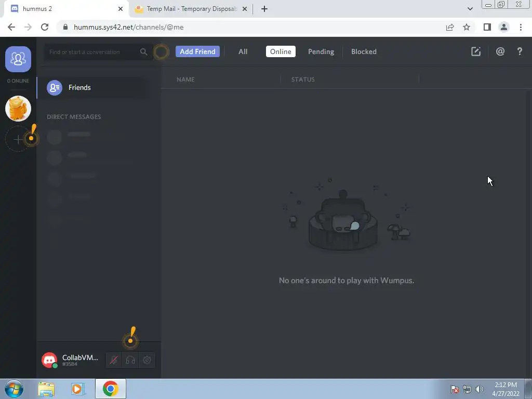Open the network tray icon
The width and height of the screenshot is (532, 399).
coord(467,389)
